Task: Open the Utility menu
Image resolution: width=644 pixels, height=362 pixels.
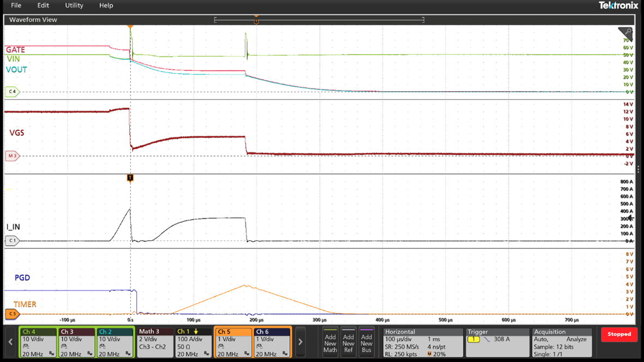Action: coord(74,5)
